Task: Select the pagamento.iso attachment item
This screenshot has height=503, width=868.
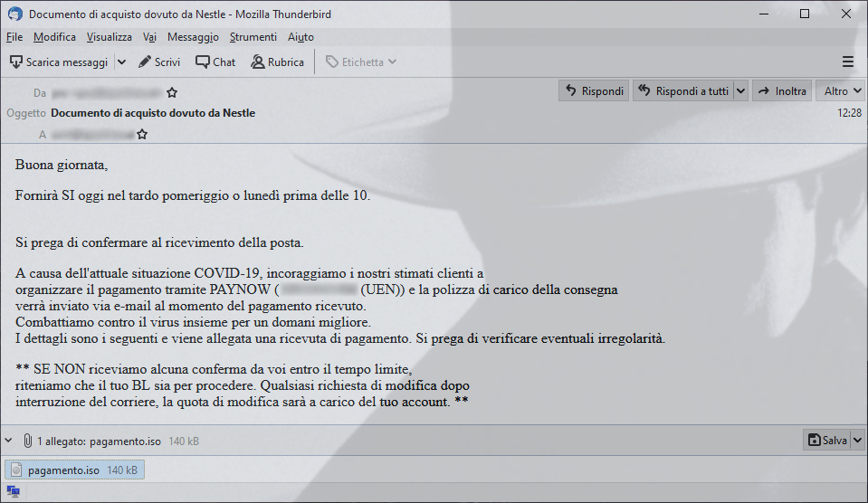Action: point(75,470)
